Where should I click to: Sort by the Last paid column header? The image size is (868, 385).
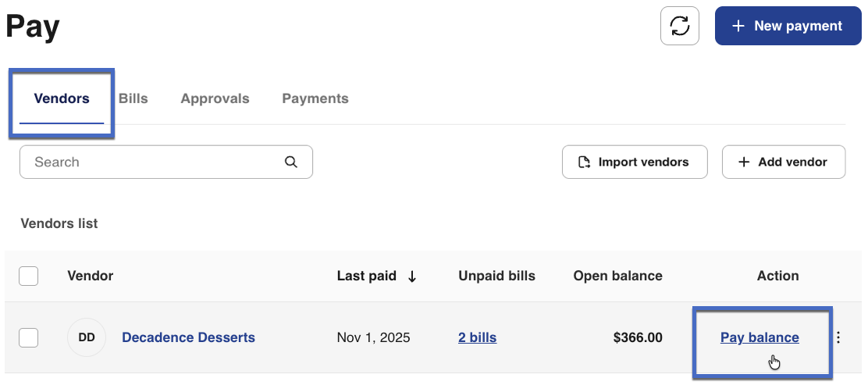tap(367, 276)
